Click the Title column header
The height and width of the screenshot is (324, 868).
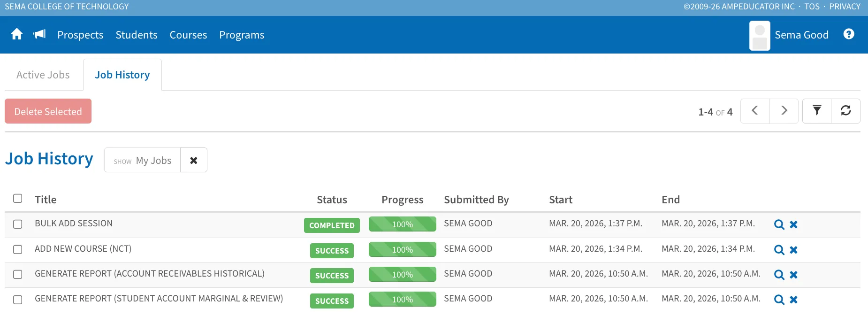point(46,200)
